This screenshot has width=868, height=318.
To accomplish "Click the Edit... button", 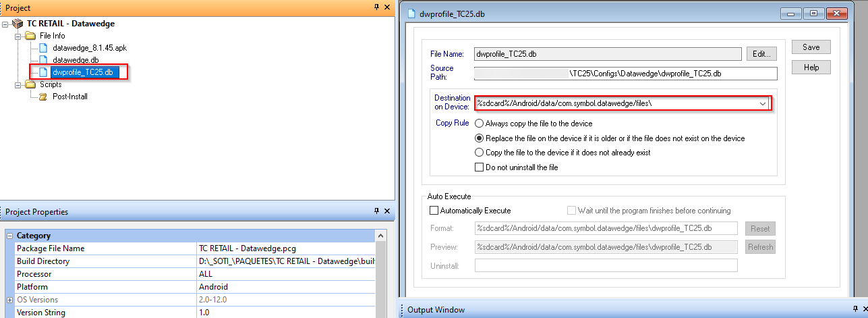I will [x=762, y=54].
